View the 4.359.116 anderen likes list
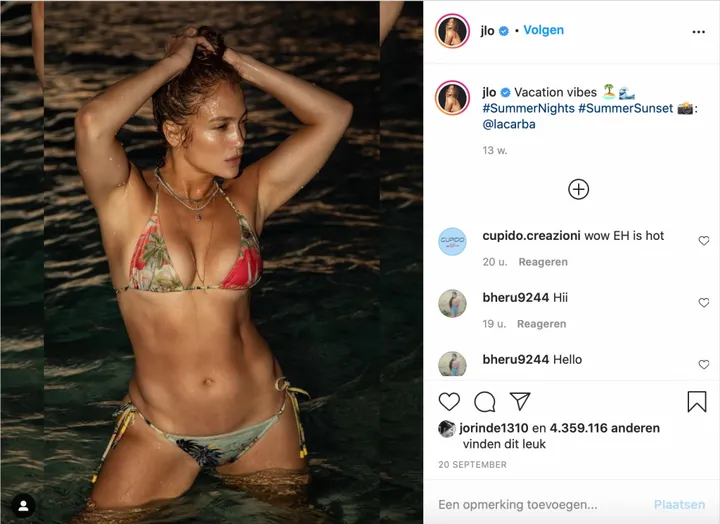Viewport: 720px width, 524px height. click(605, 428)
